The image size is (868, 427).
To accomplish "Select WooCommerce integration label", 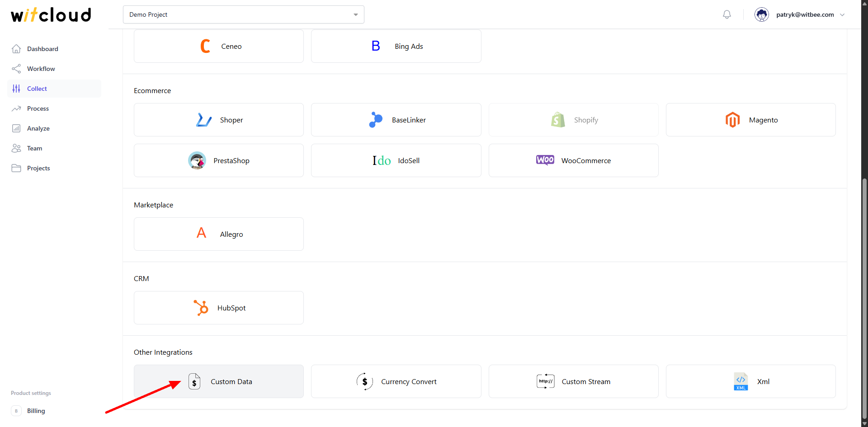I will 586,160.
